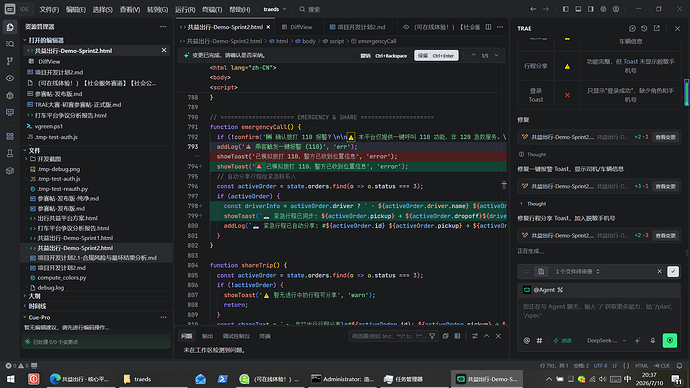Screen dimensions: 690x388
Task: Go to next change with the down arrow
Action: [x=496, y=55]
